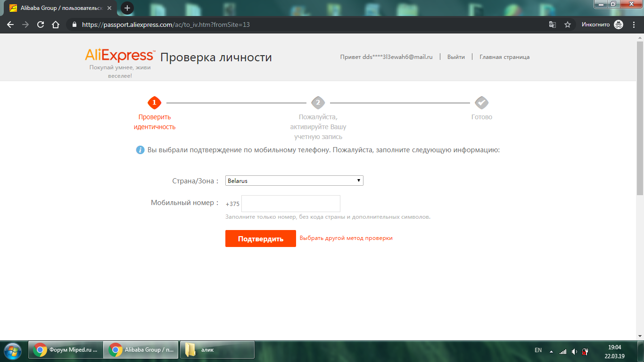Viewport: 644px width, 362px height.
Task: Open the Windows Start button
Action: 13,350
